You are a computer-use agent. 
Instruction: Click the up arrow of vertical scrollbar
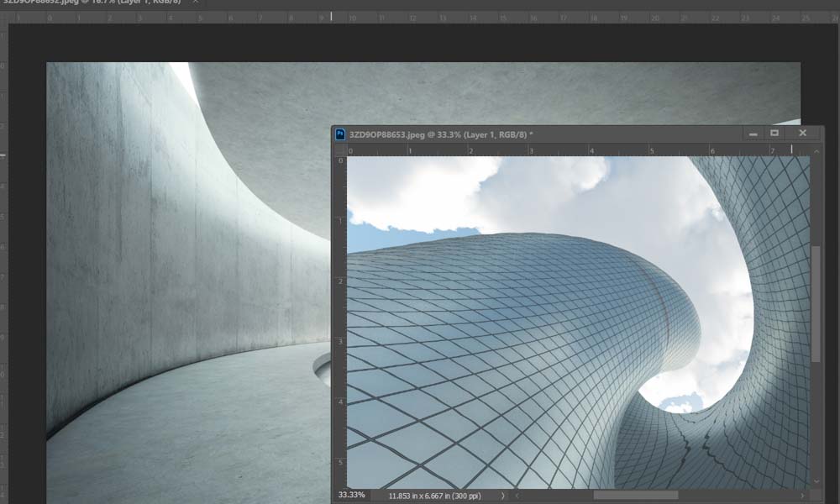[816, 152]
